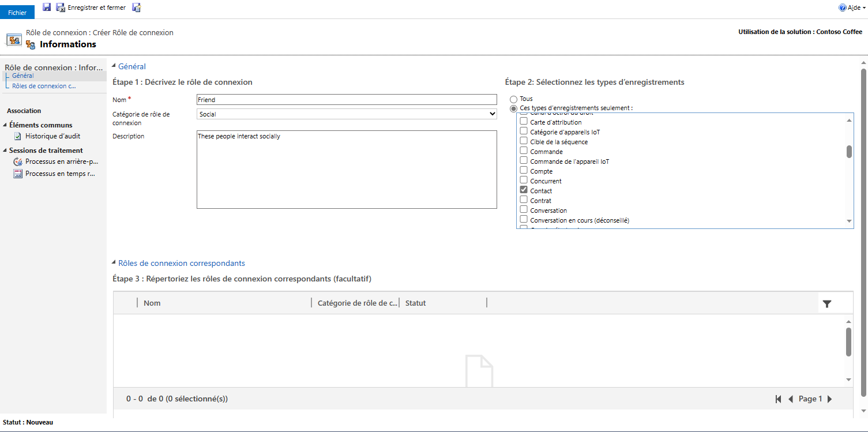The height and width of the screenshot is (432, 868).
Task: Go to next page arrow in grid
Action: click(829, 399)
